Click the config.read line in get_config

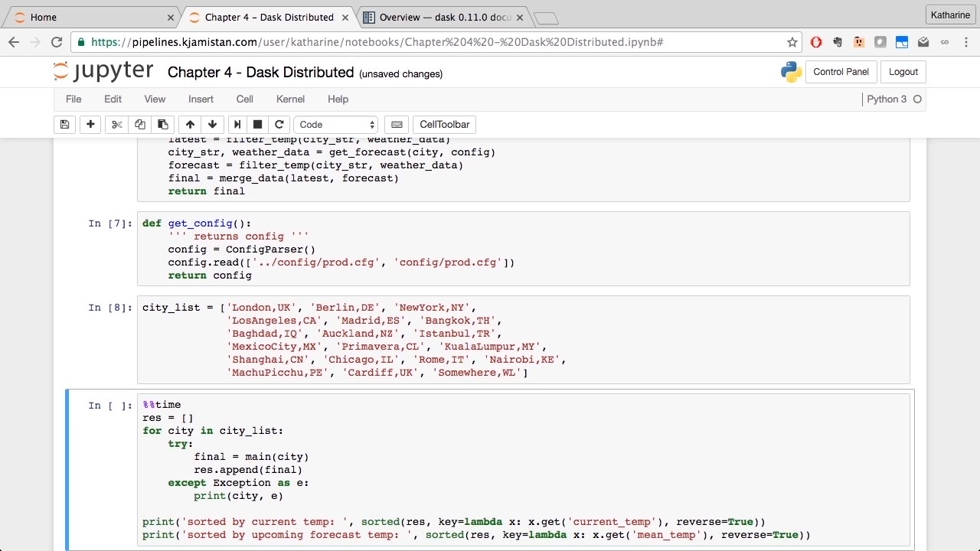tap(341, 262)
